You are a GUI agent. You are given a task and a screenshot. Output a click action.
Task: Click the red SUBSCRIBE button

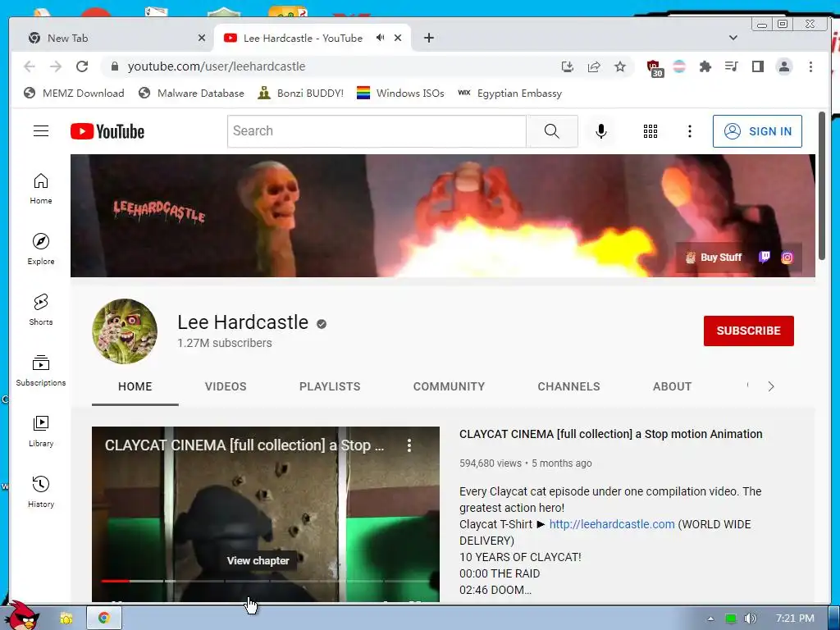[x=748, y=331]
